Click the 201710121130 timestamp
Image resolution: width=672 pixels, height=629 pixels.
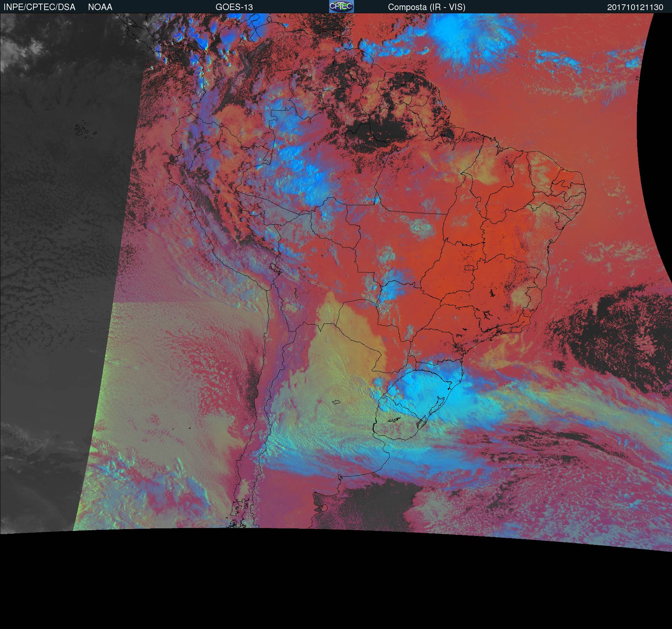[635, 7]
